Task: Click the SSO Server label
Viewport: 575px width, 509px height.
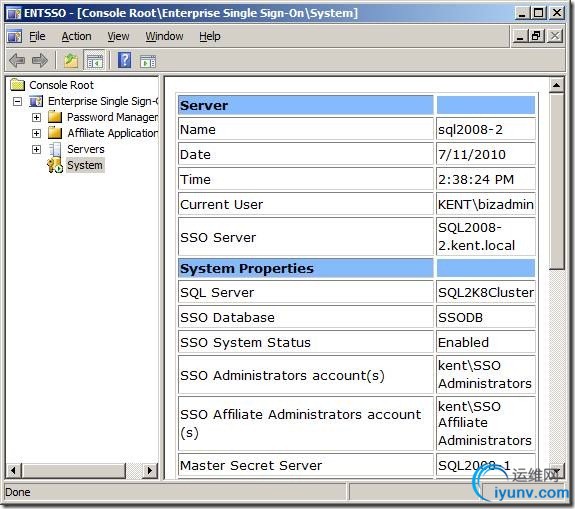Action: pyautogui.click(x=218, y=237)
